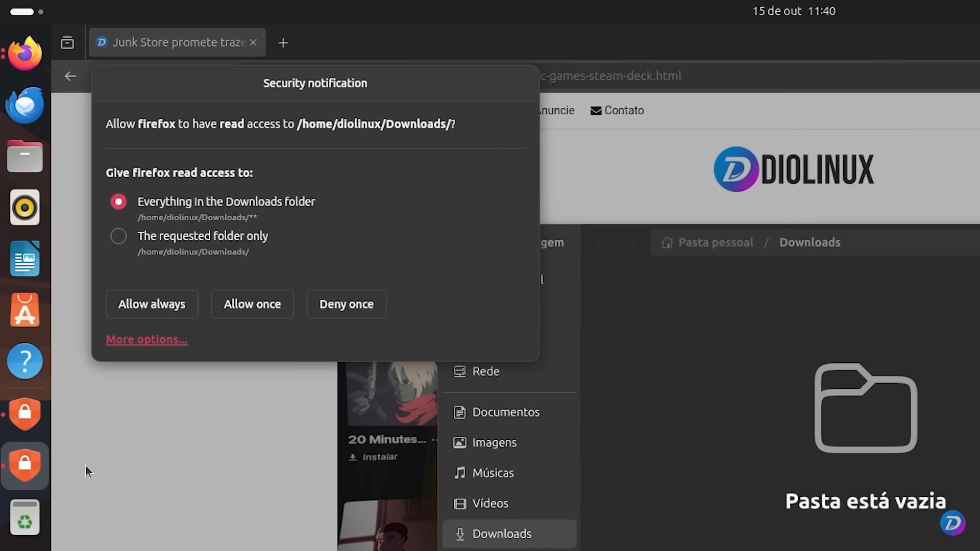
Task: Click the recycling icon at the dock bottom
Action: tap(24, 517)
